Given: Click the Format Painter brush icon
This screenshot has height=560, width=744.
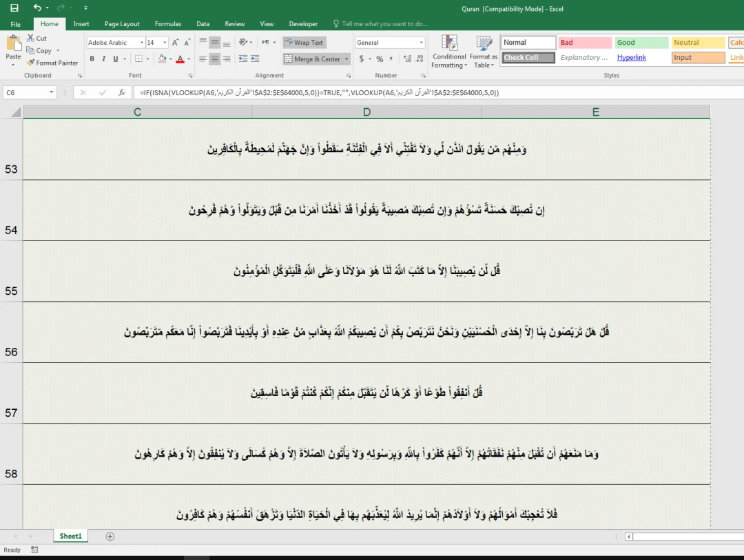Looking at the screenshot, I should [31, 63].
